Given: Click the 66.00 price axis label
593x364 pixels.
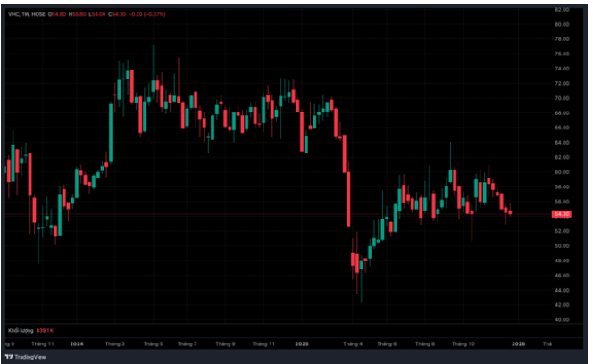Looking at the screenshot, I should (x=562, y=128).
